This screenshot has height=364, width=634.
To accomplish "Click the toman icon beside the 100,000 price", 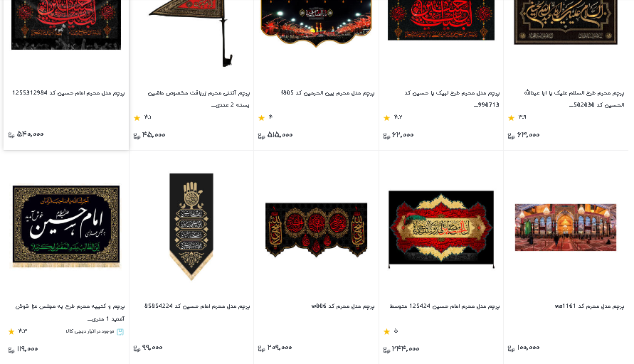I will [511, 348].
